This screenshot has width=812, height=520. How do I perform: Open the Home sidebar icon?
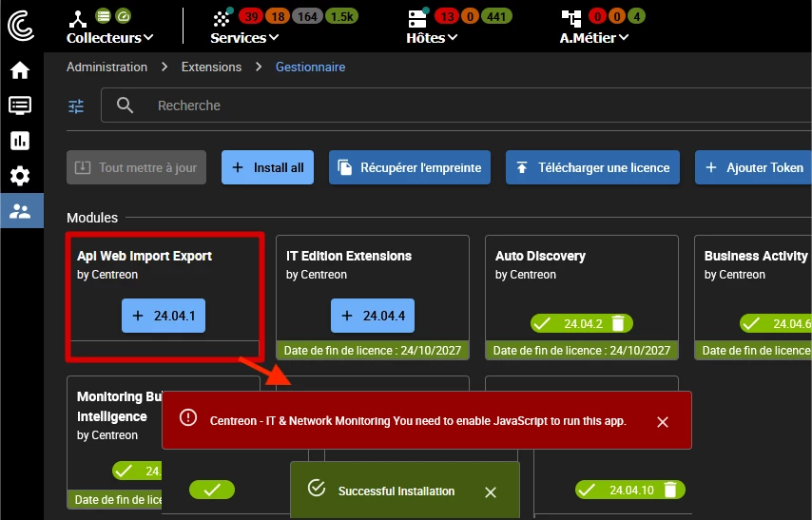pos(20,70)
